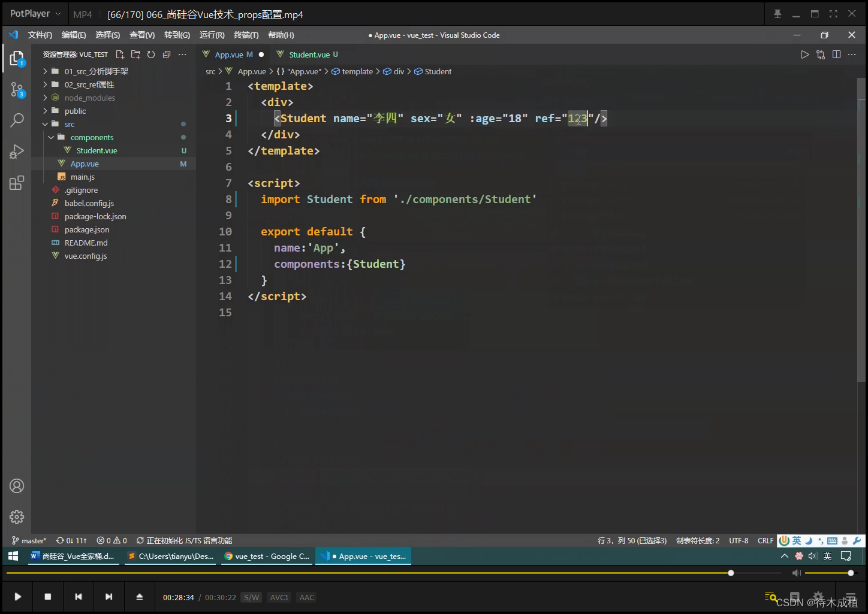The width and height of the screenshot is (868, 614).
Task: Open errors and warnings in status bar
Action: click(x=112, y=540)
